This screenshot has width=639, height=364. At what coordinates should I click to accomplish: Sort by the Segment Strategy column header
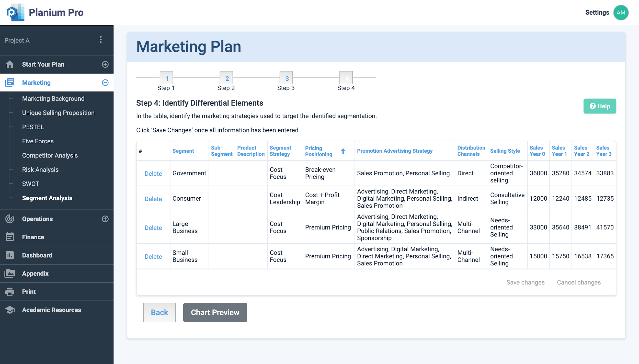click(x=280, y=151)
